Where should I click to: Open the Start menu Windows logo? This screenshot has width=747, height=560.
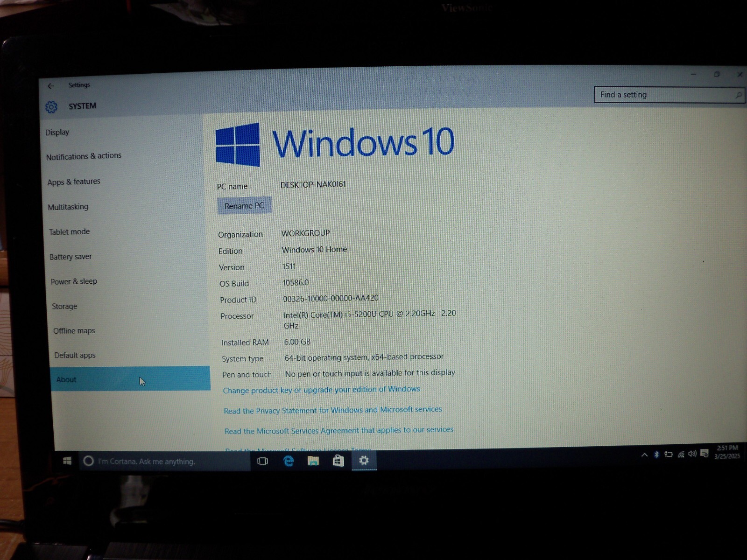(x=67, y=461)
